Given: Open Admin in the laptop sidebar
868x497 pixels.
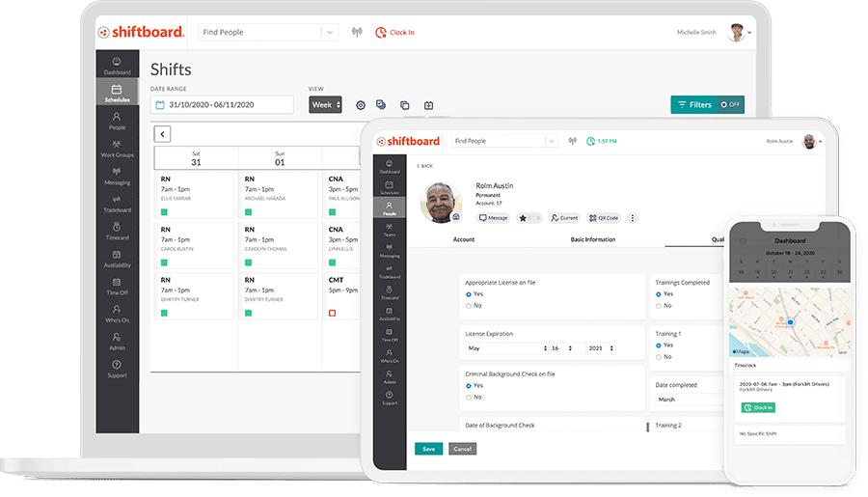Looking at the screenshot, I should point(117,342).
